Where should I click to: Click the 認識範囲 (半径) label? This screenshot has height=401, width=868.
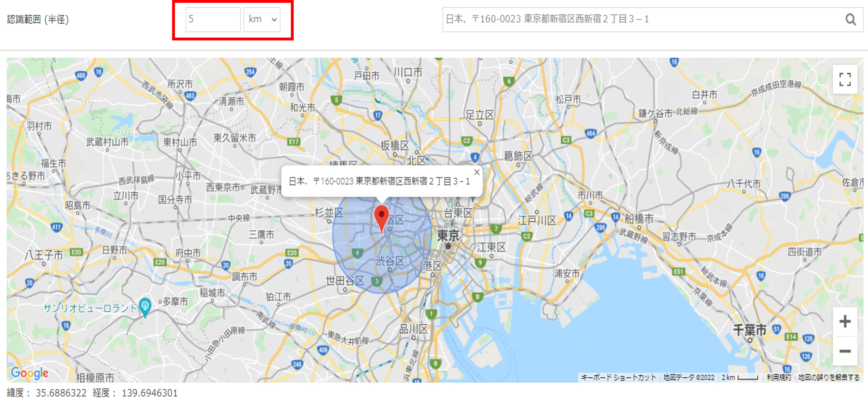tap(38, 19)
